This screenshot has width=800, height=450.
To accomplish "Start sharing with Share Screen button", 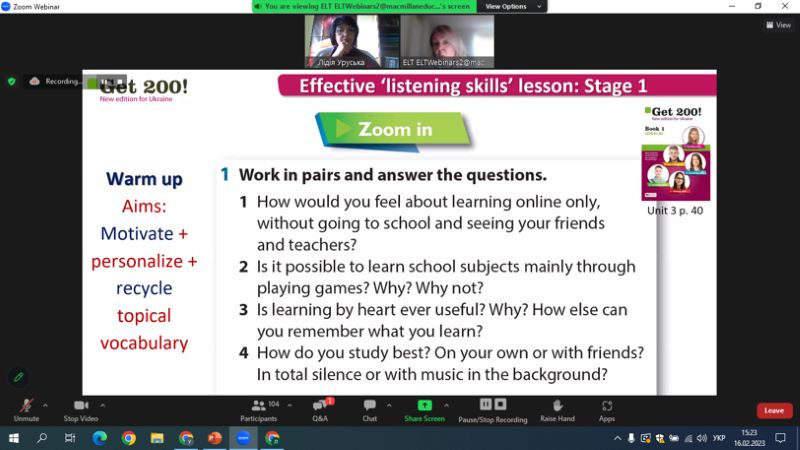I will click(424, 410).
